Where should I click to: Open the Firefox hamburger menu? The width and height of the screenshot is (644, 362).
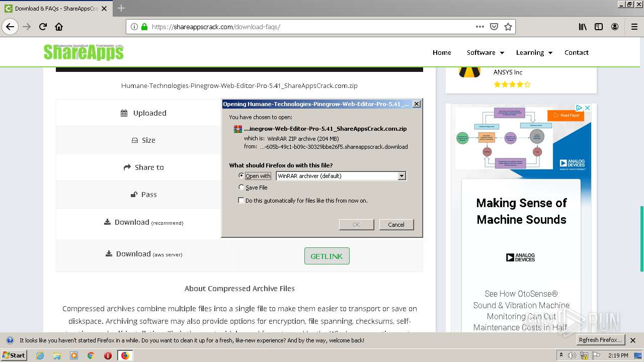point(634,27)
